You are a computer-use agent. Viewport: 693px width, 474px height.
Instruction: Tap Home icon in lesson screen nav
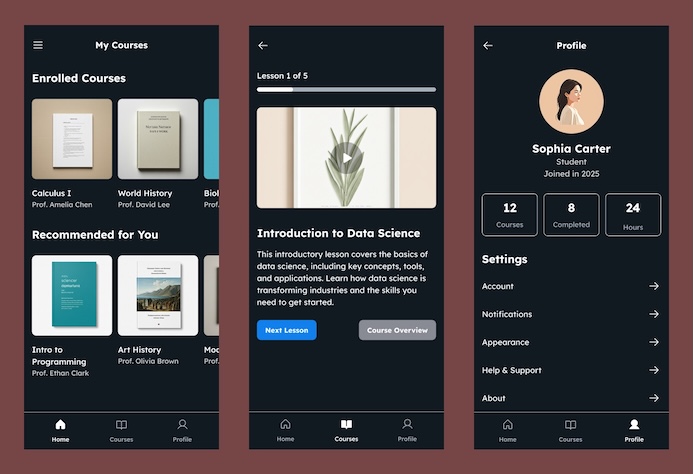pyautogui.click(x=286, y=424)
